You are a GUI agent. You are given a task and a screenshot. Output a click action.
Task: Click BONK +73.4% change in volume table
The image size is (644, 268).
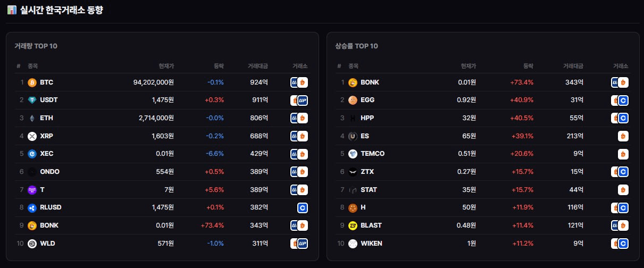tap(212, 225)
